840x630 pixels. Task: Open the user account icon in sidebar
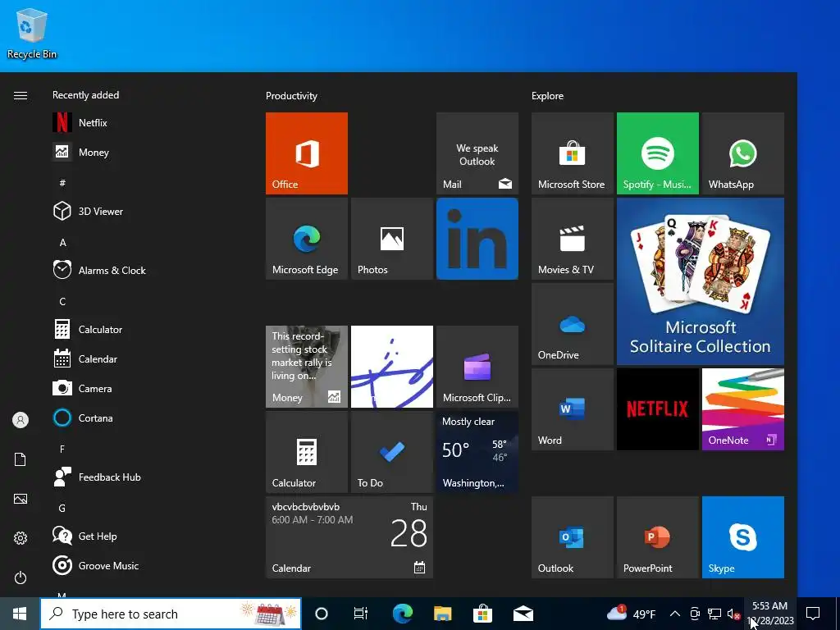21,420
